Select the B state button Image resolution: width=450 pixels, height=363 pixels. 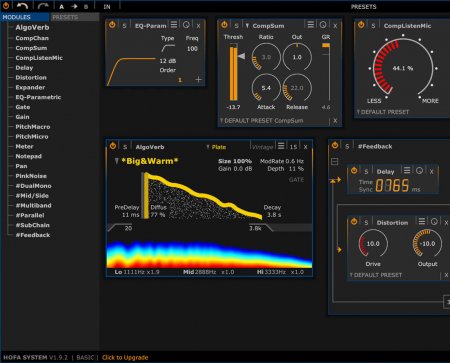86,7
